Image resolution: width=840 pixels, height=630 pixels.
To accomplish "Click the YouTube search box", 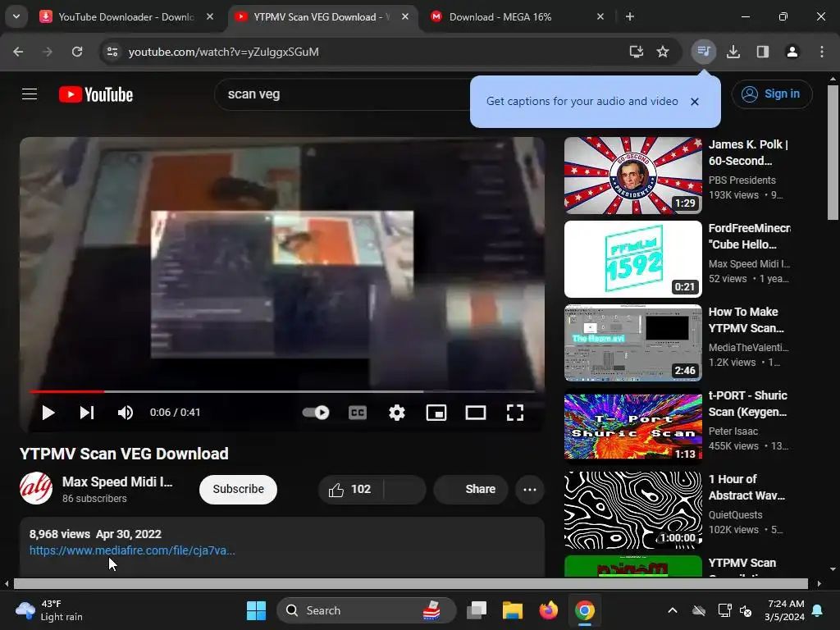I will 343,94.
